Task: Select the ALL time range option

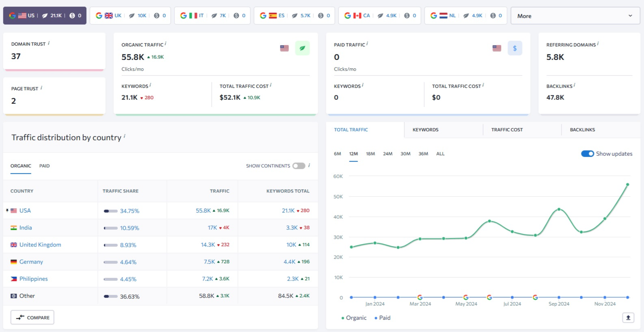Action: click(440, 154)
